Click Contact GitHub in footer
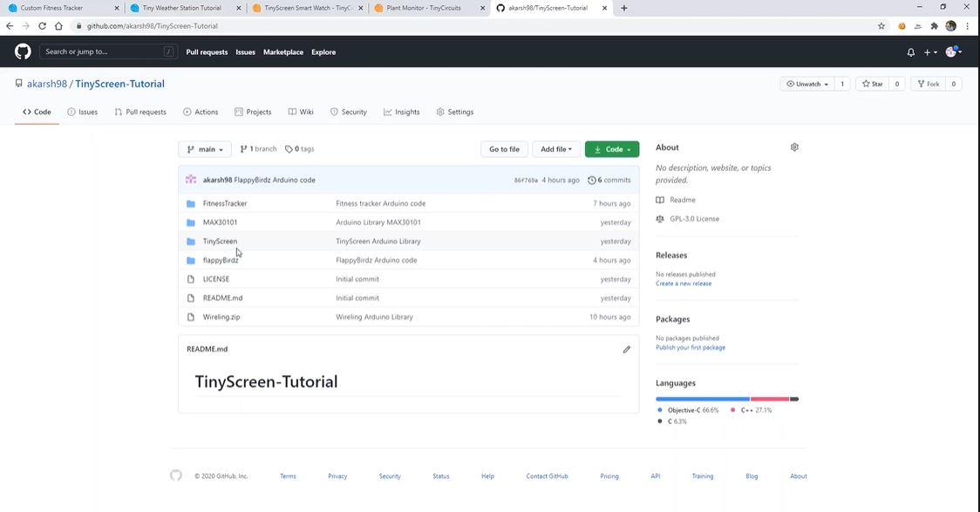Viewport: 980px width, 512px height. click(x=547, y=476)
